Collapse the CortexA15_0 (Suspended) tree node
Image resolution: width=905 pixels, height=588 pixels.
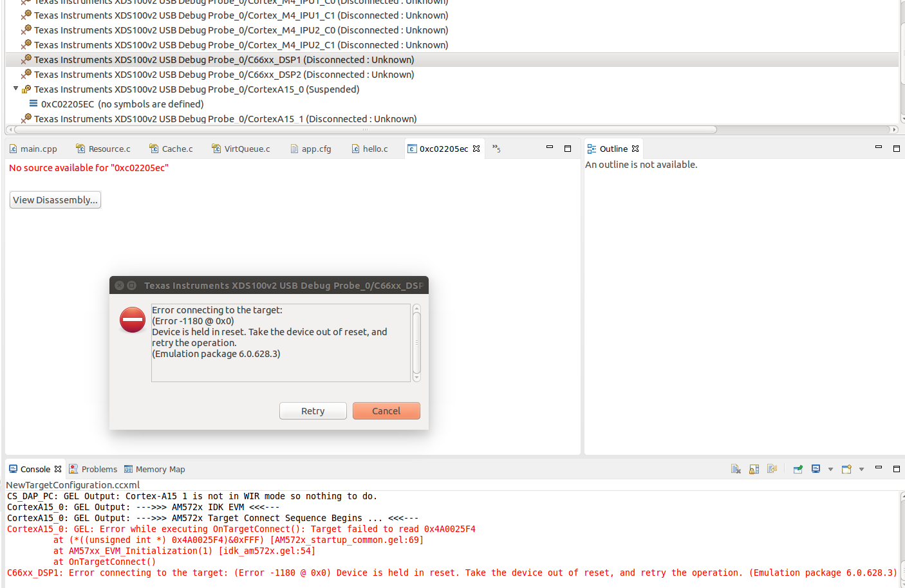(x=15, y=89)
